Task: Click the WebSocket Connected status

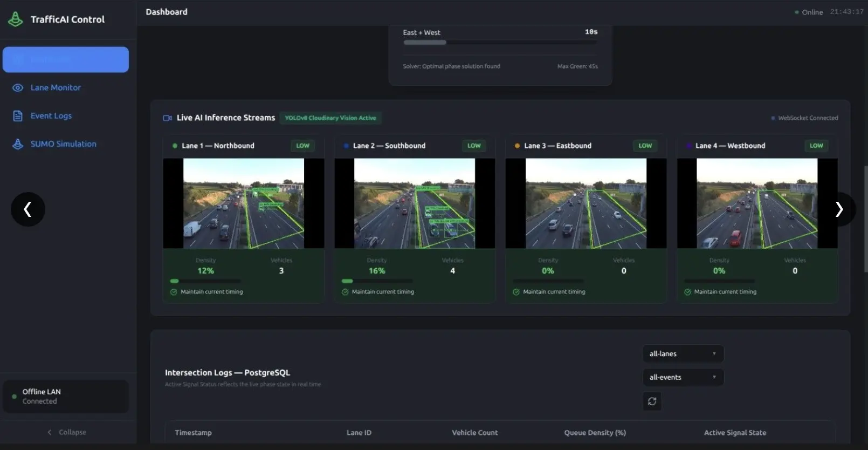Action: (805, 118)
